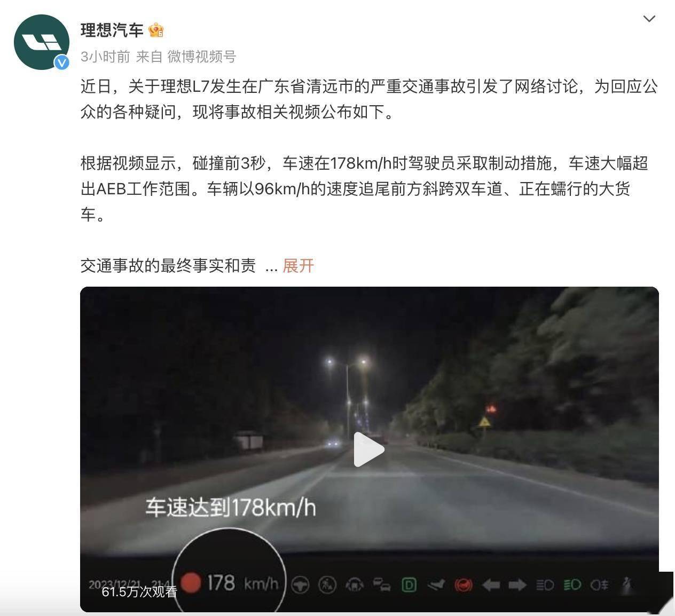Click the right turn signal arrow
The width and height of the screenshot is (675, 616).
(x=517, y=586)
